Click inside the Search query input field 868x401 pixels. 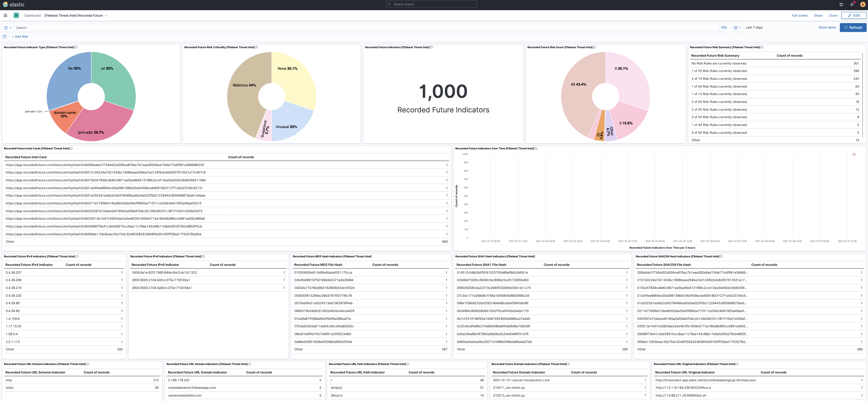202,27
